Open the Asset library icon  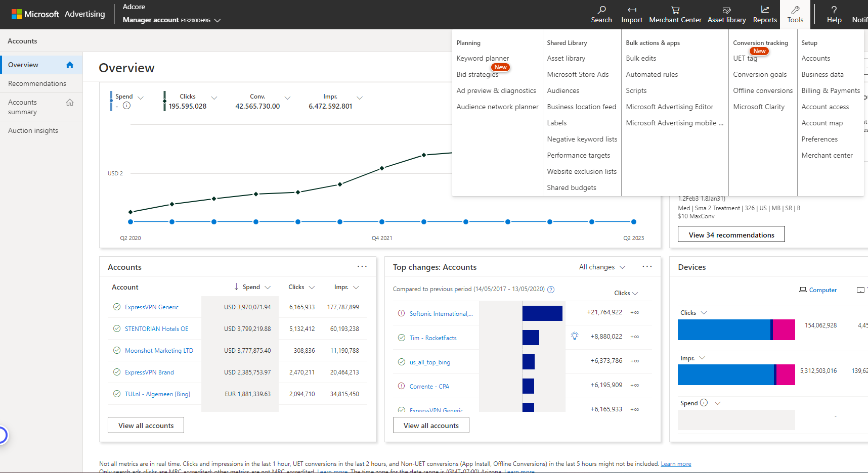tap(726, 11)
